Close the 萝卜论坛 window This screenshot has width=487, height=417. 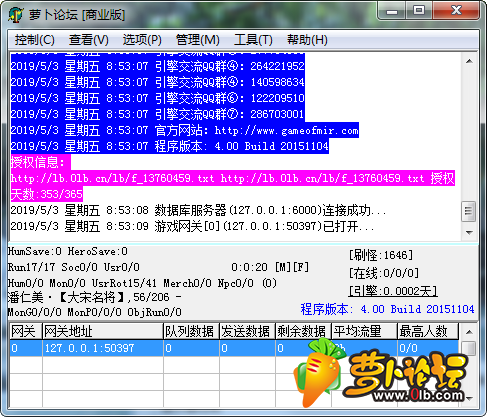[x=456, y=11]
